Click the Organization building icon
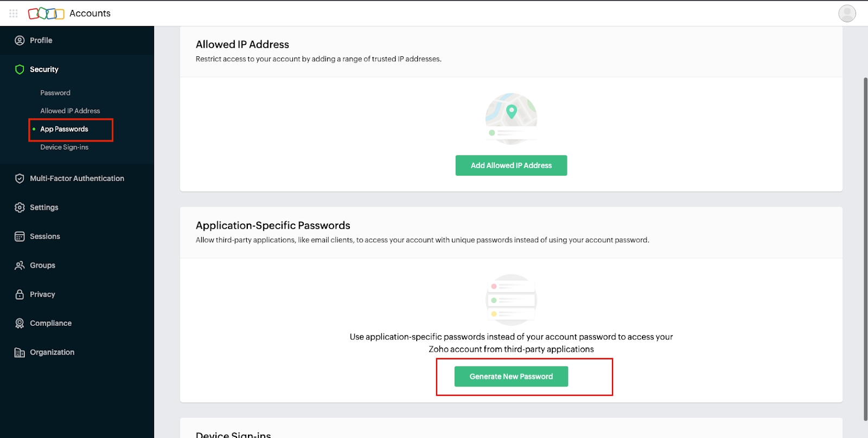The width and height of the screenshot is (868, 438). click(x=20, y=352)
